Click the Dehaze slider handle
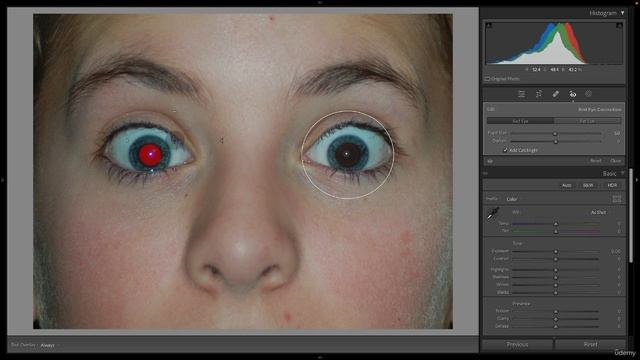640x360 pixels. (556, 327)
